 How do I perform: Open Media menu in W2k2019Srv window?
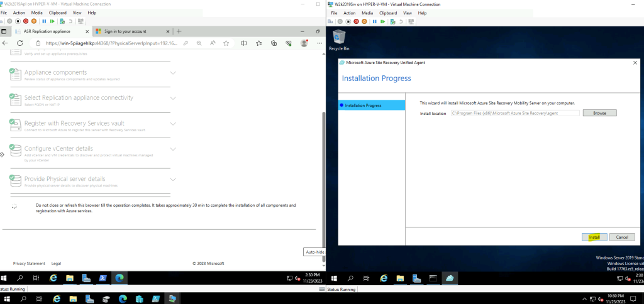[367, 13]
